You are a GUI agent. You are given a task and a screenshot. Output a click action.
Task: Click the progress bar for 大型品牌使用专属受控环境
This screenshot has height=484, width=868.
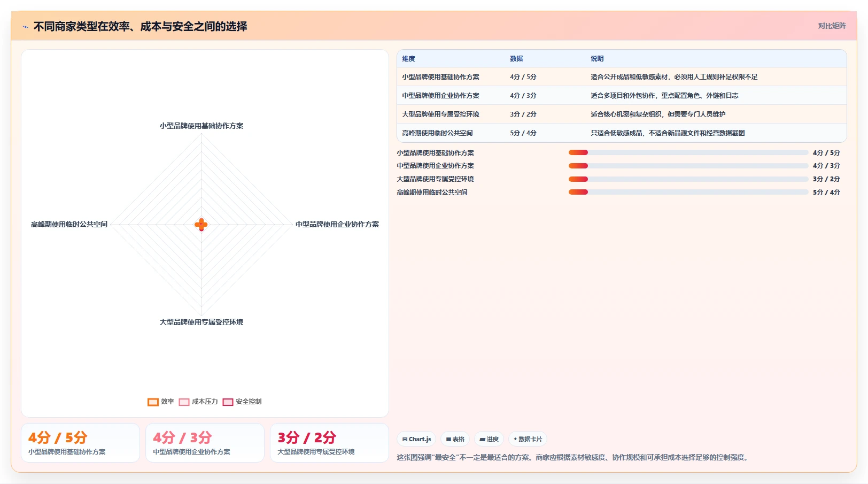point(688,179)
